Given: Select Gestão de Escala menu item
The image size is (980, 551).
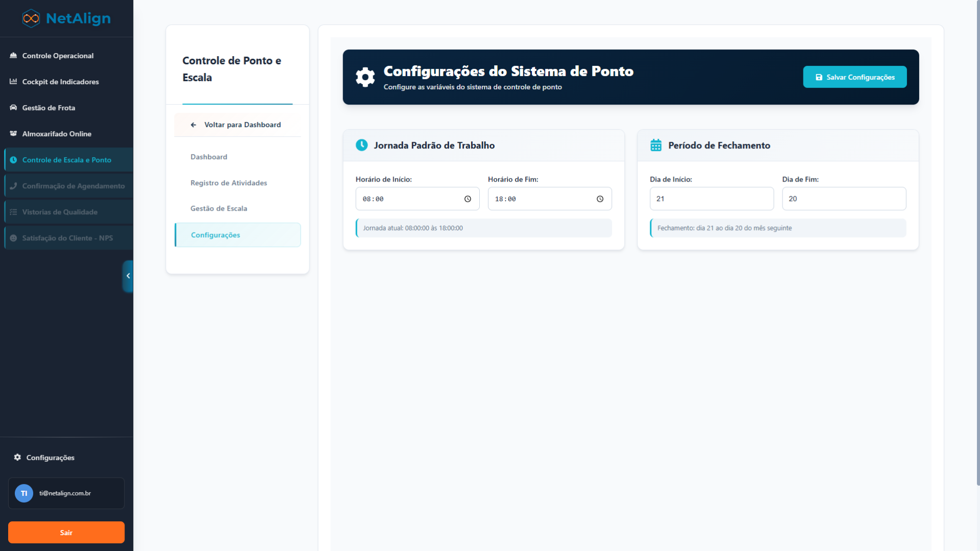Looking at the screenshot, I should pyautogui.click(x=218, y=209).
